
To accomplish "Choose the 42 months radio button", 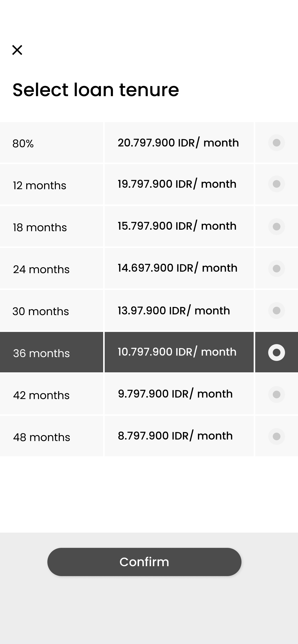I will (x=276, y=394).
